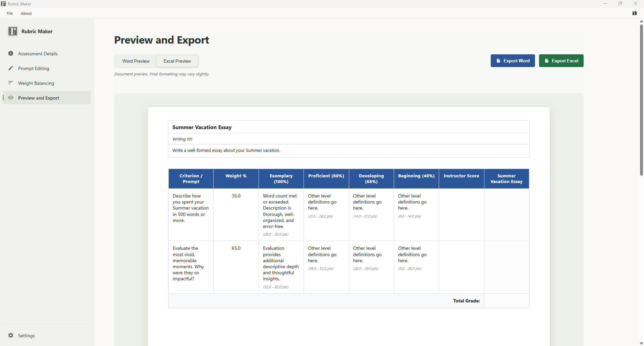Click the scrollbar up arrow
Screen dimensions: 644x346
(641, 21)
